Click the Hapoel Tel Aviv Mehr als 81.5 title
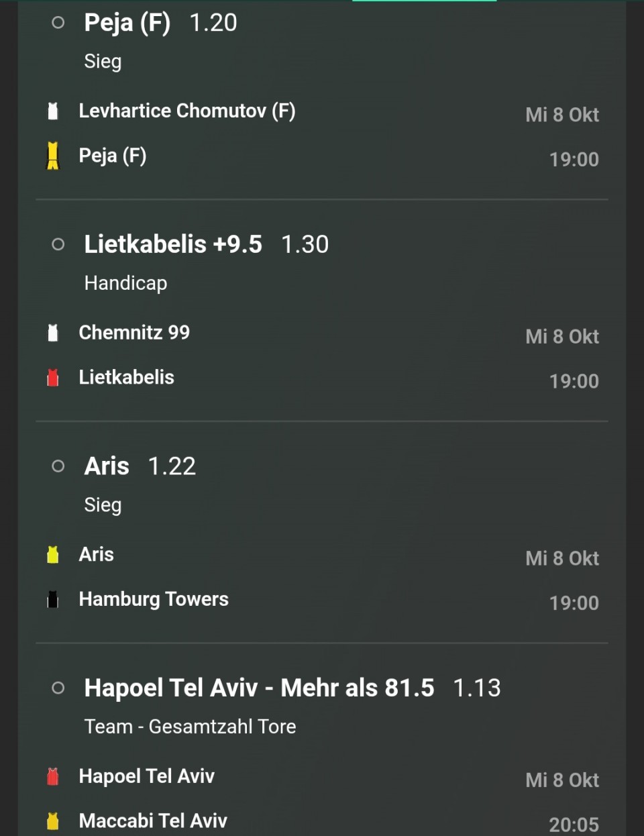The image size is (644, 836). tap(259, 688)
